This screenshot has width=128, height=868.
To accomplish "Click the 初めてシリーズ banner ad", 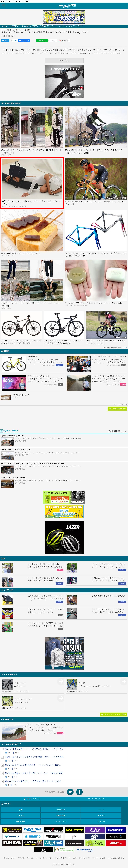I will (64, 17).
